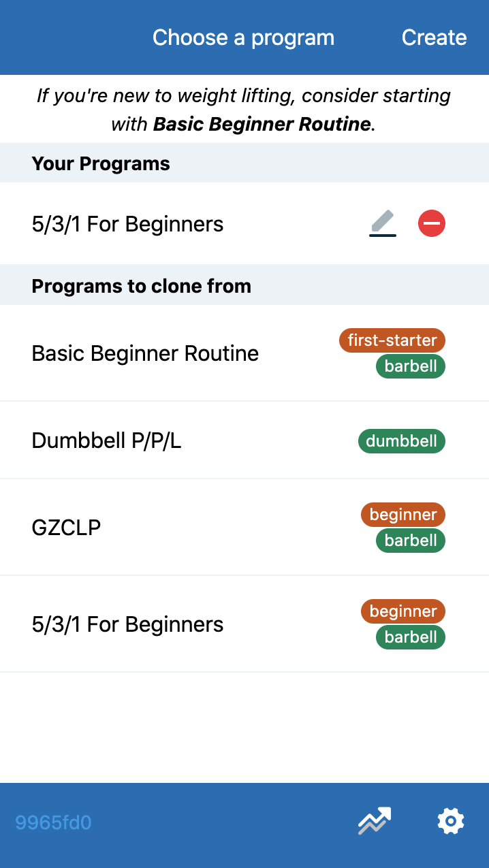Click barbell tag on Basic Beginner Routine

[411, 366]
